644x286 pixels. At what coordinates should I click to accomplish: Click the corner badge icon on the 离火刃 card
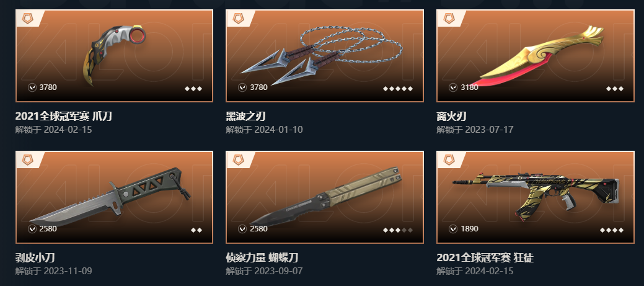tap(449, 19)
